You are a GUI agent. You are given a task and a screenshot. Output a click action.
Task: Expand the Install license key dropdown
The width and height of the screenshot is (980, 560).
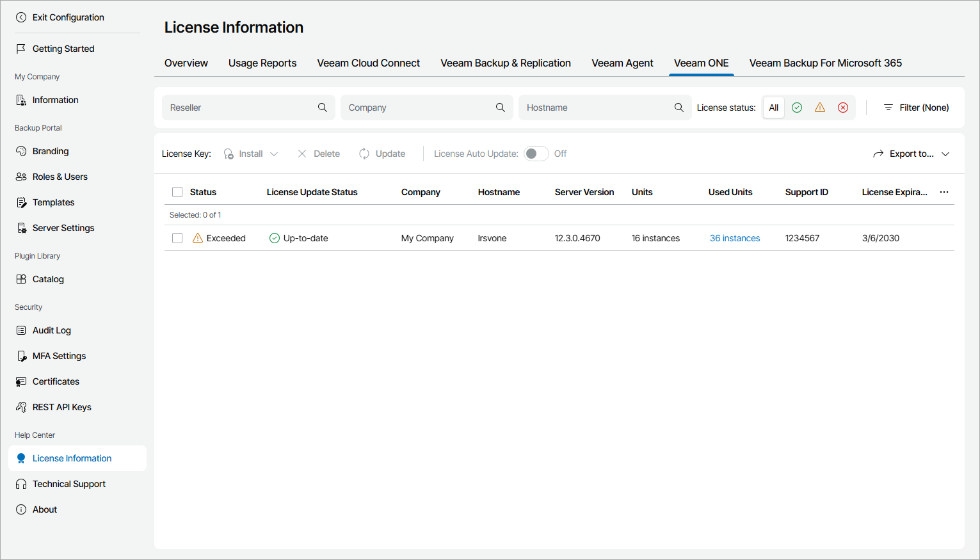(274, 154)
